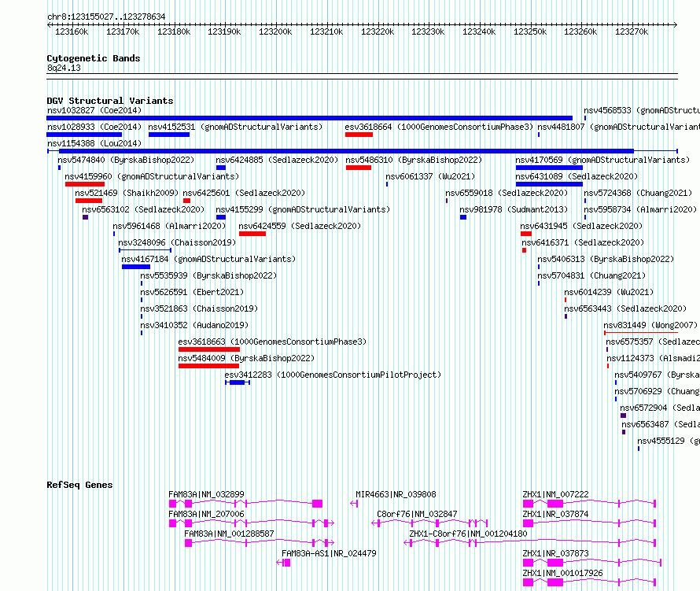Select the 123250k ruler position label
The width and height of the screenshot is (700, 591).
pyautogui.click(x=530, y=31)
